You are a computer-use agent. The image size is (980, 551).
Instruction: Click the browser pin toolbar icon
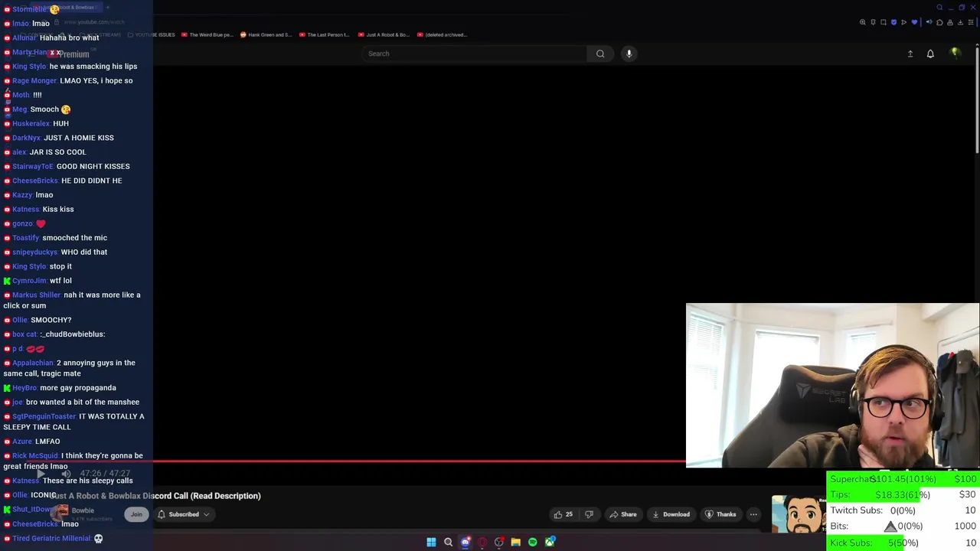pos(873,22)
